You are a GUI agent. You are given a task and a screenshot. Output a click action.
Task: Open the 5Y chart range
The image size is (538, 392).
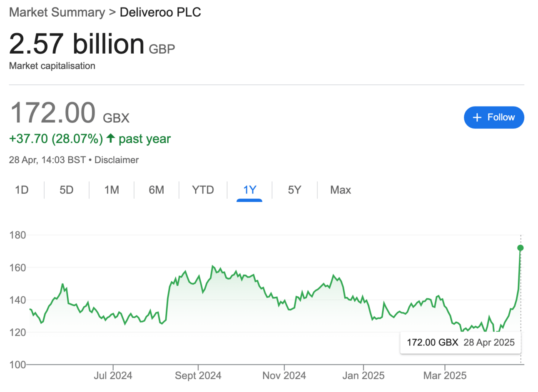[294, 190]
